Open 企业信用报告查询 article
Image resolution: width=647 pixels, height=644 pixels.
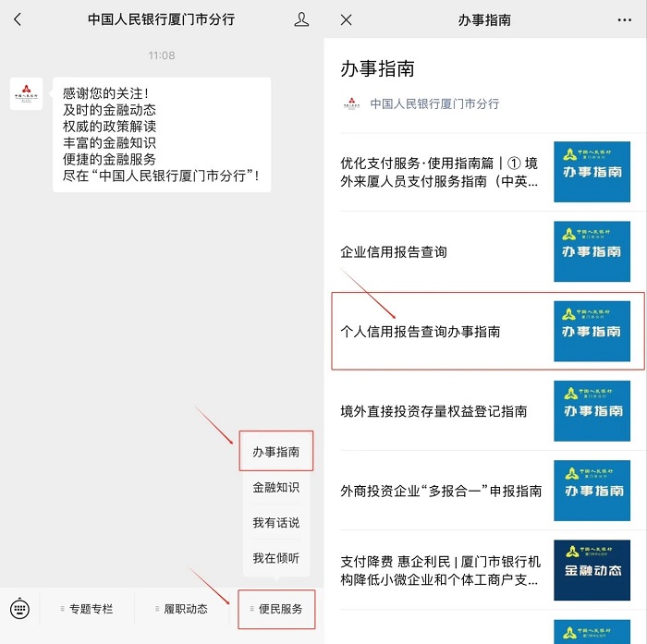tap(394, 251)
